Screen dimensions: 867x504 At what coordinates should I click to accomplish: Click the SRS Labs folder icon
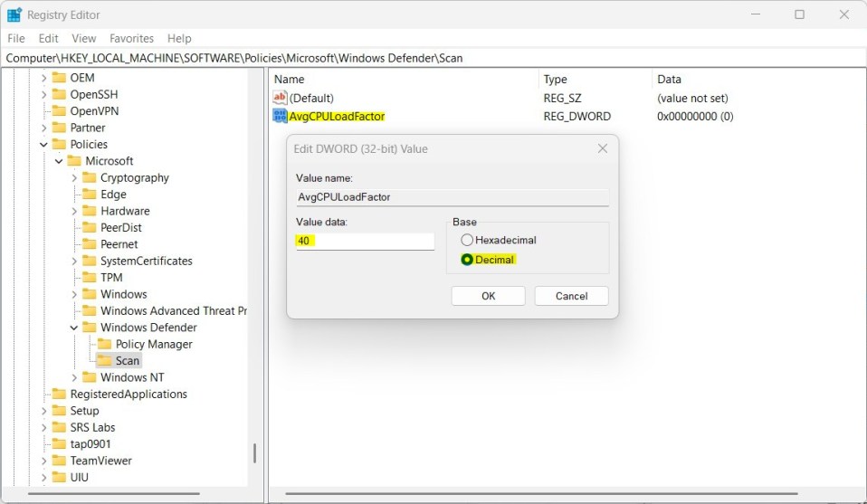(x=59, y=427)
